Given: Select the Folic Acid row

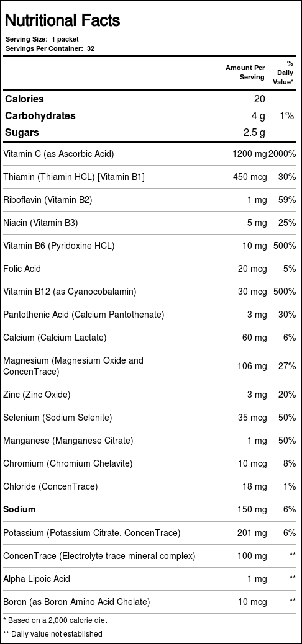Looking at the screenshot, I should click(151, 269).
